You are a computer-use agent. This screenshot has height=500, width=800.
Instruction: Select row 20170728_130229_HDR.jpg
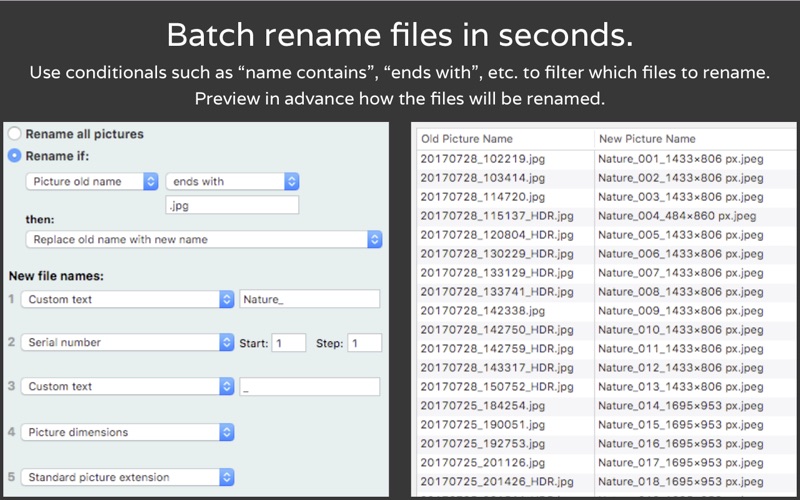point(606,254)
